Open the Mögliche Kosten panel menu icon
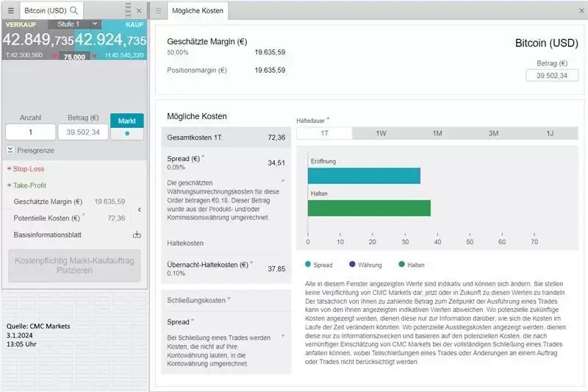Screen dimensions: 588x392 (159, 11)
